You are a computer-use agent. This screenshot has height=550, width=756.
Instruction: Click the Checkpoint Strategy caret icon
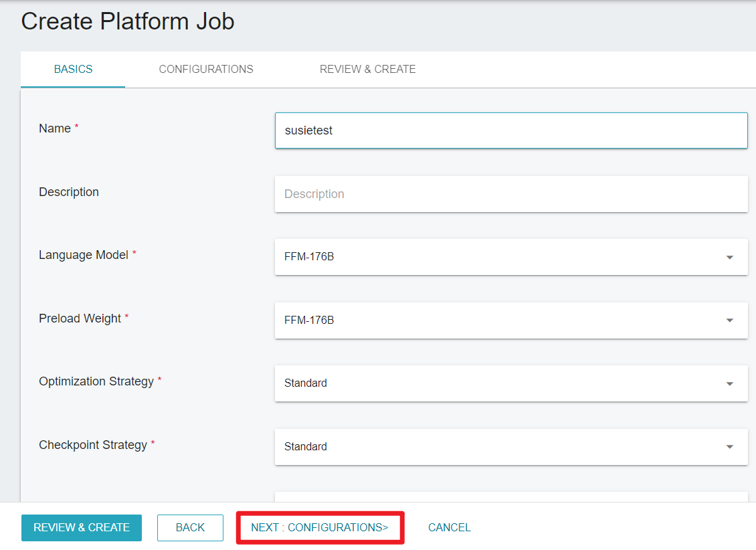730,446
